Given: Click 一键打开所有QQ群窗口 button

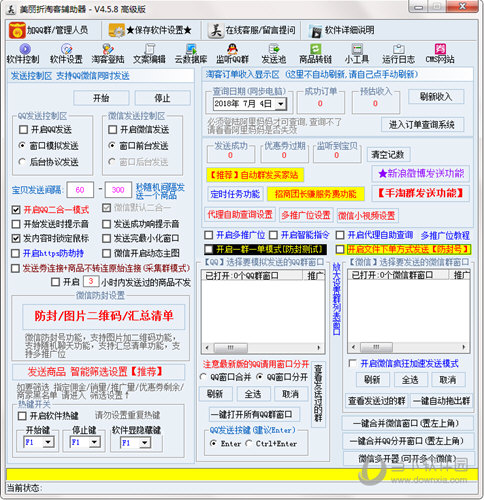Looking at the screenshot, I should (x=254, y=414).
